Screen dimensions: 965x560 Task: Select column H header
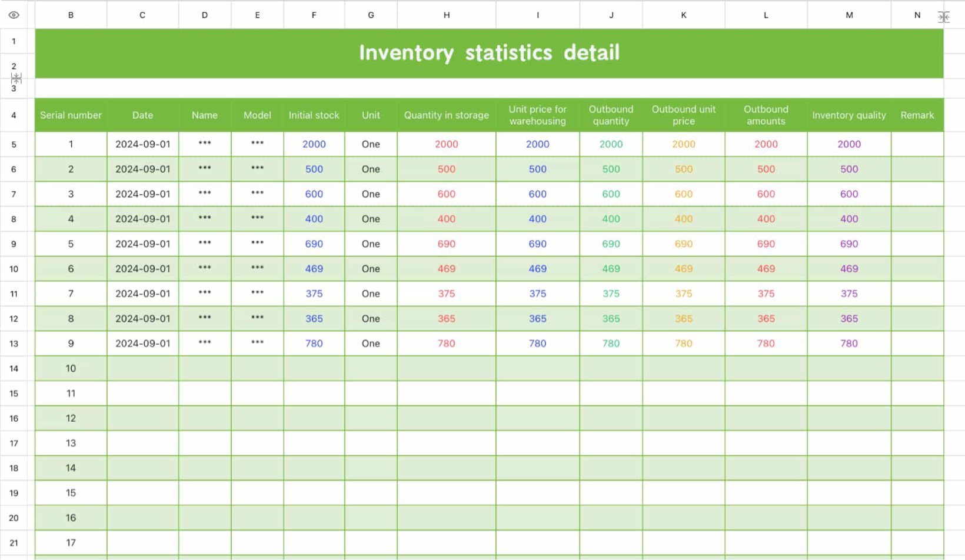pyautogui.click(x=447, y=15)
